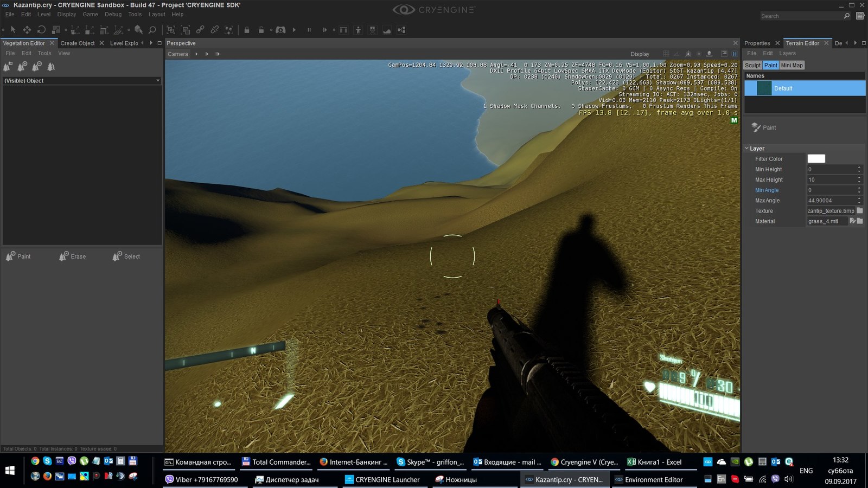
Task: Select the arrow selection tool in main toolbar
Action: tap(13, 30)
